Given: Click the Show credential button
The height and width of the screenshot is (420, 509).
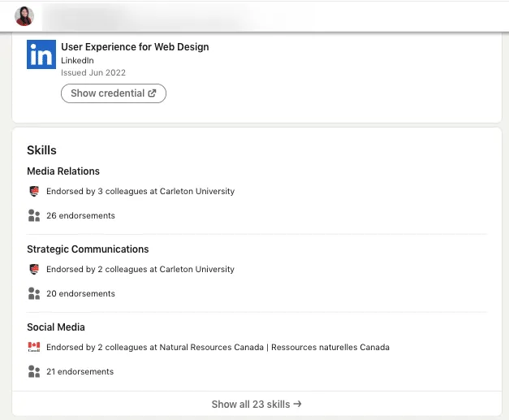Looking at the screenshot, I should [x=114, y=93].
